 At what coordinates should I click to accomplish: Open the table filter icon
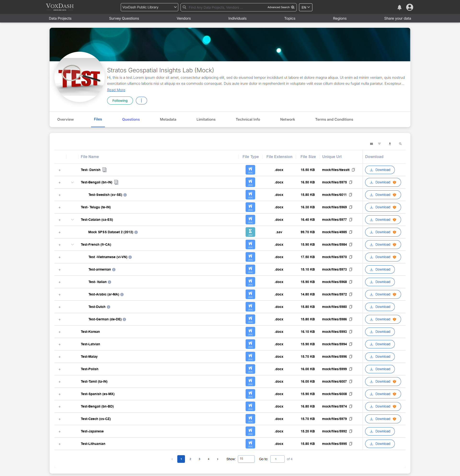coord(379,144)
